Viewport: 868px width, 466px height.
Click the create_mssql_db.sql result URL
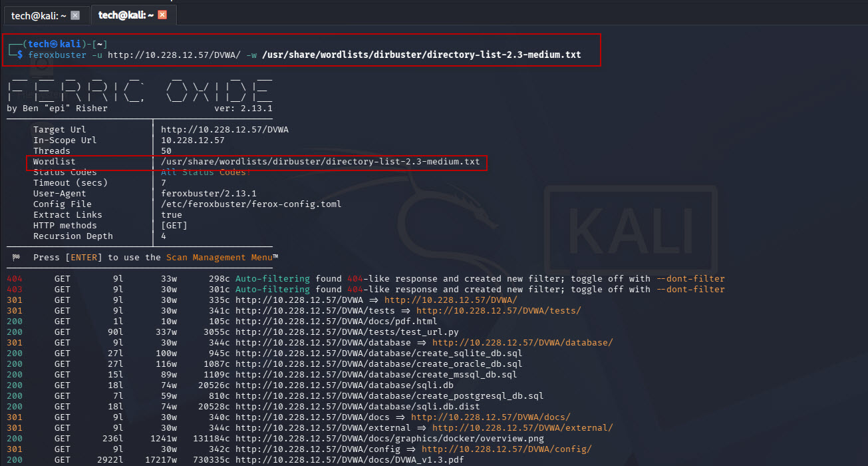(x=376, y=374)
